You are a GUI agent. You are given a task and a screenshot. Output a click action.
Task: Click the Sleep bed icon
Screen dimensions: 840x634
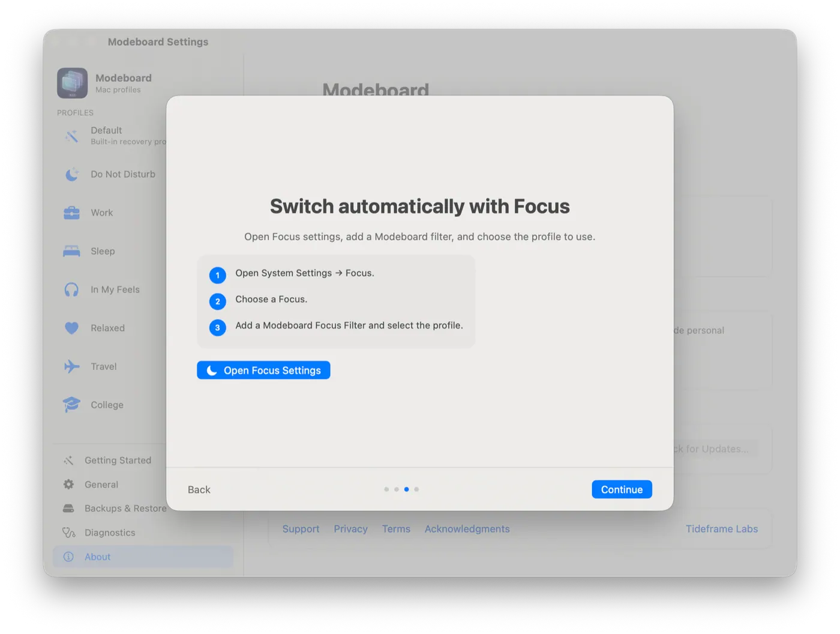(71, 251)
